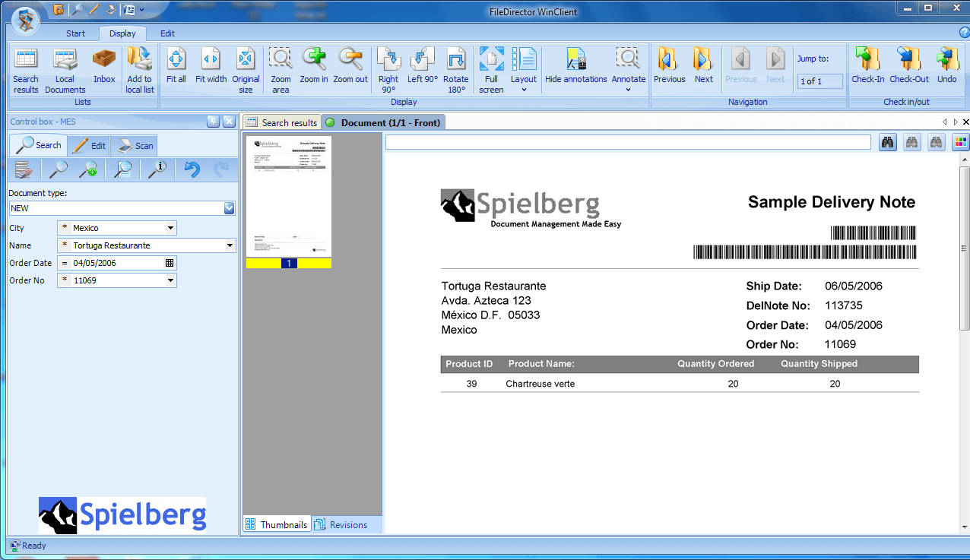Rotate document Right 90°

388,70
